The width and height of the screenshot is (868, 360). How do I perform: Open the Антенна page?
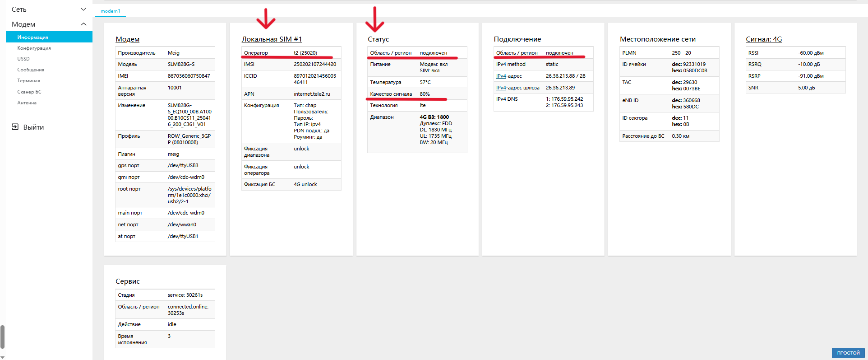[27, 103]
